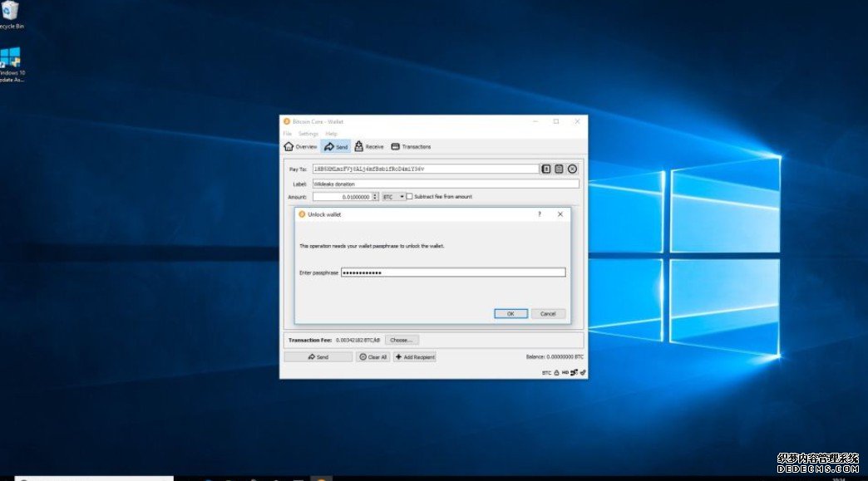Cancel the Unlock wallet dialog
The height and width of the screenshot is (481, 868).
pyautogui.click(x=548, y=314)
